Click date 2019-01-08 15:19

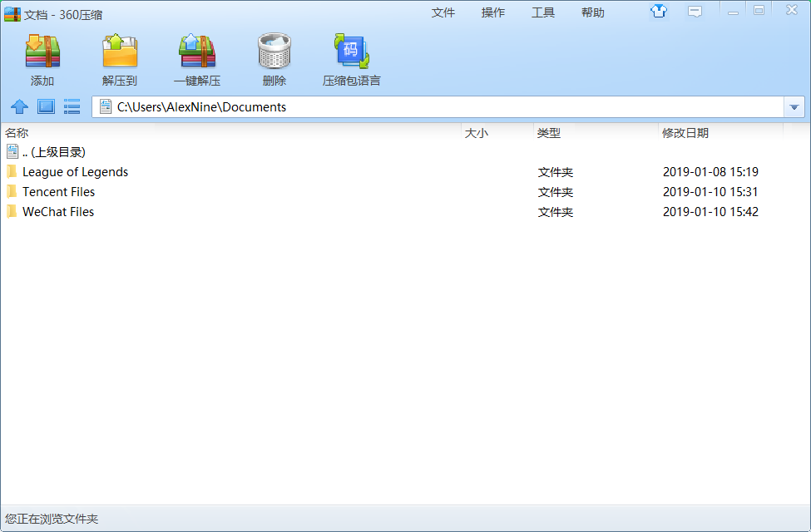click(710, 171)
